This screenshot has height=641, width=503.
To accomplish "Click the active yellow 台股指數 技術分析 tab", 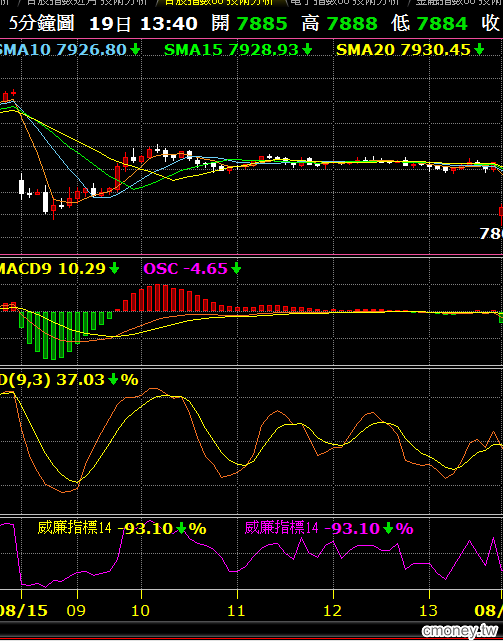I will pos(219,2).
